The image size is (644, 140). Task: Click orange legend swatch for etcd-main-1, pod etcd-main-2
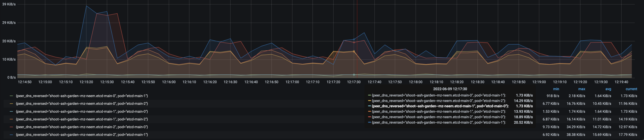pyautogui.click(x=11, y=119)
